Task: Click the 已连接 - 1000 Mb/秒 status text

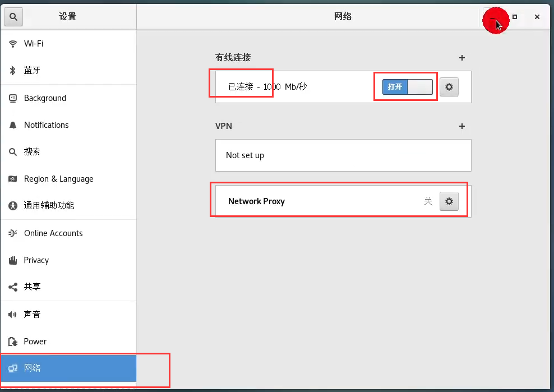Action: click(267, 87)
